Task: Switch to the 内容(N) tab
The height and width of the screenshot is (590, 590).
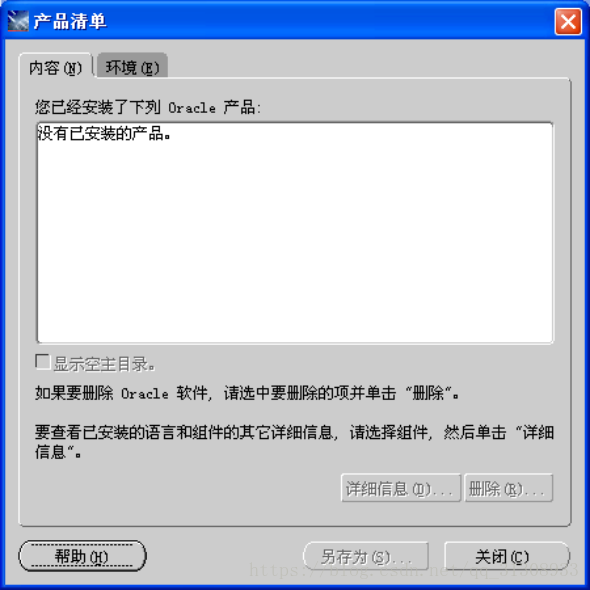Action: pos(55,68)
